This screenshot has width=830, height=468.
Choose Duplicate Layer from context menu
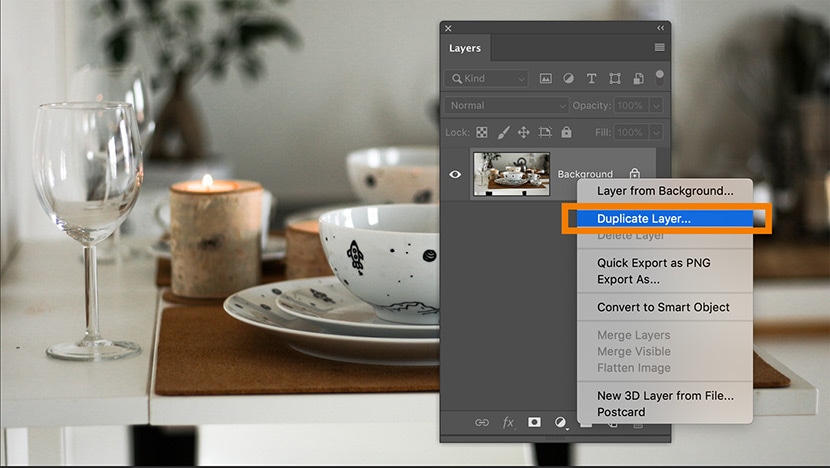coord(644,218)
